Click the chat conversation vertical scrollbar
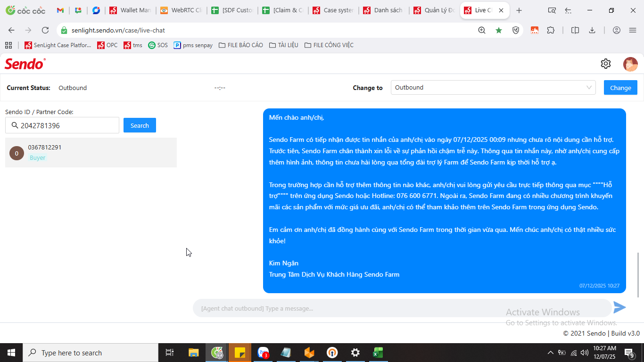Screen dimensions: 644x362 (x=638, y=275)
